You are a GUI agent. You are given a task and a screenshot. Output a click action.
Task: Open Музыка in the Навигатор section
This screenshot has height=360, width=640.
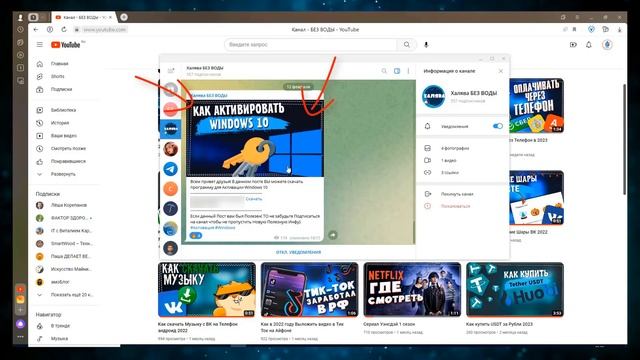59,338
